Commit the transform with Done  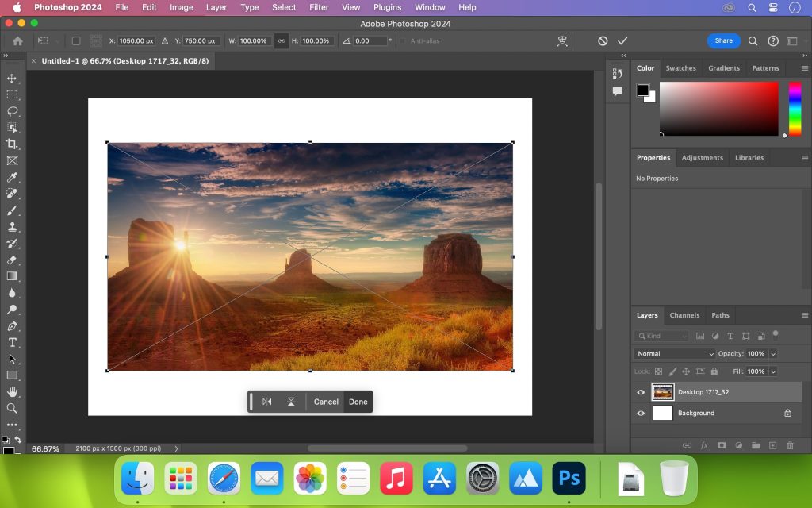point(358,402)
